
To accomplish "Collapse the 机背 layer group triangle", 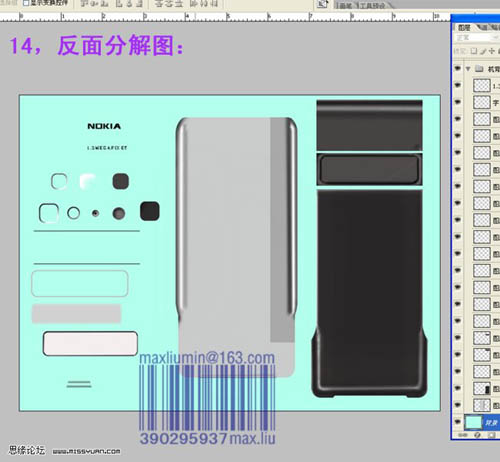I will [468, 69].
